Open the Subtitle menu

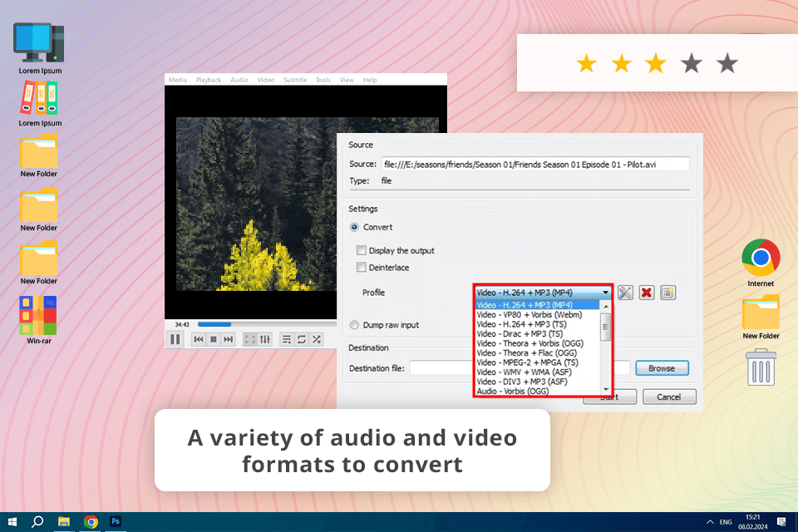click(295, 80)
